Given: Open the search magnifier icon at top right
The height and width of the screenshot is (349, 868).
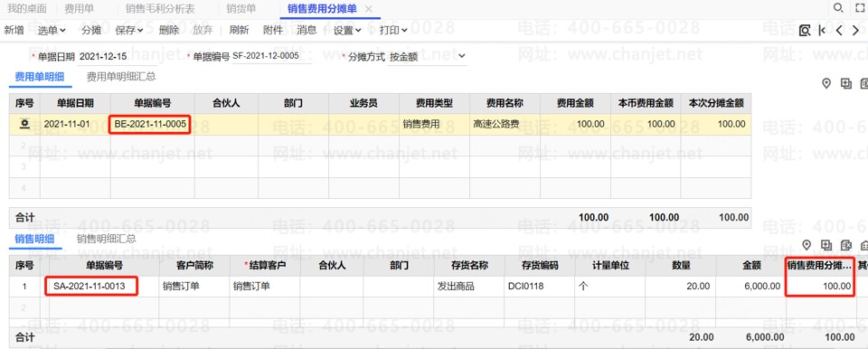Looking at the screenshot, I should 839,8.
